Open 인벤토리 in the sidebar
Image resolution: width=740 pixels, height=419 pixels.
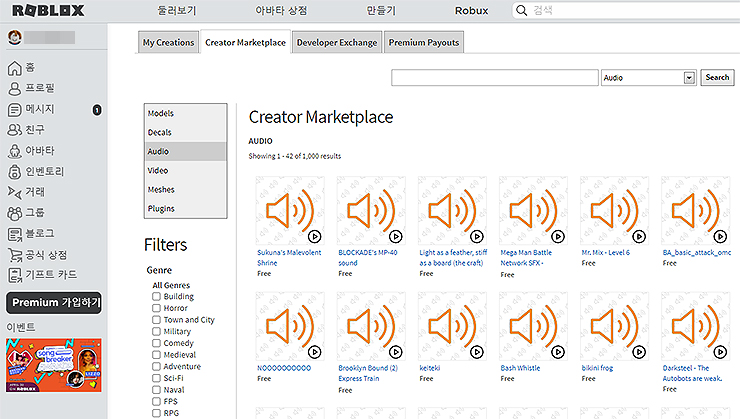[36, 171]
